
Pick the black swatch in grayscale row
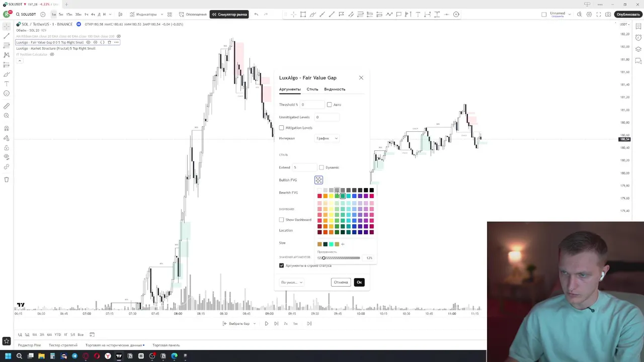371,190
